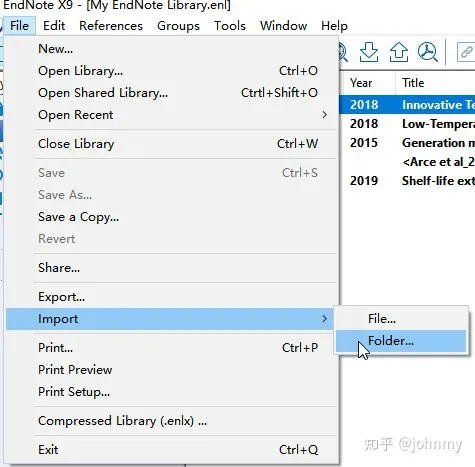Viewport: 475px width, 467px height.
Task: Select the 2019 Shelf-life reference row
Action: pyautogui.click(x=407, y=181)
